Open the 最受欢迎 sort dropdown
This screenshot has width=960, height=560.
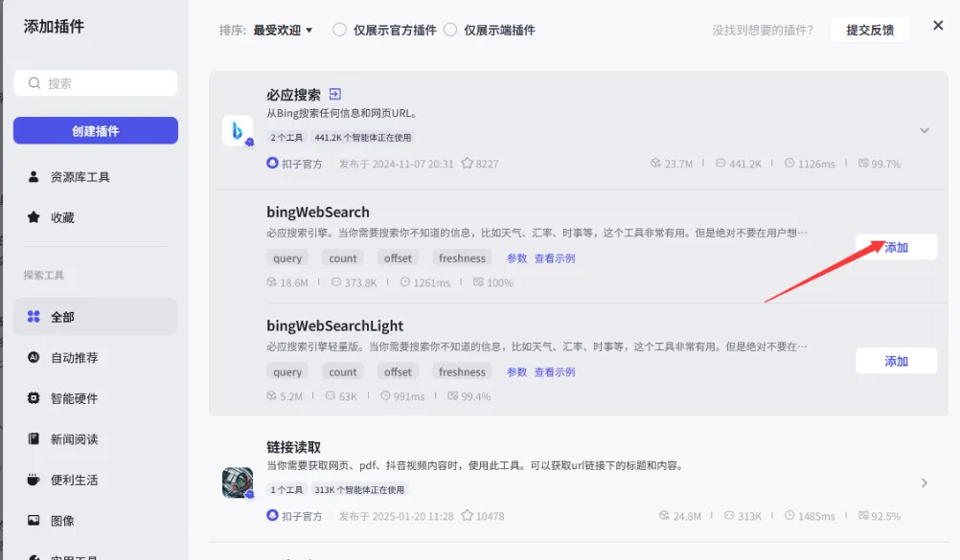283,30
